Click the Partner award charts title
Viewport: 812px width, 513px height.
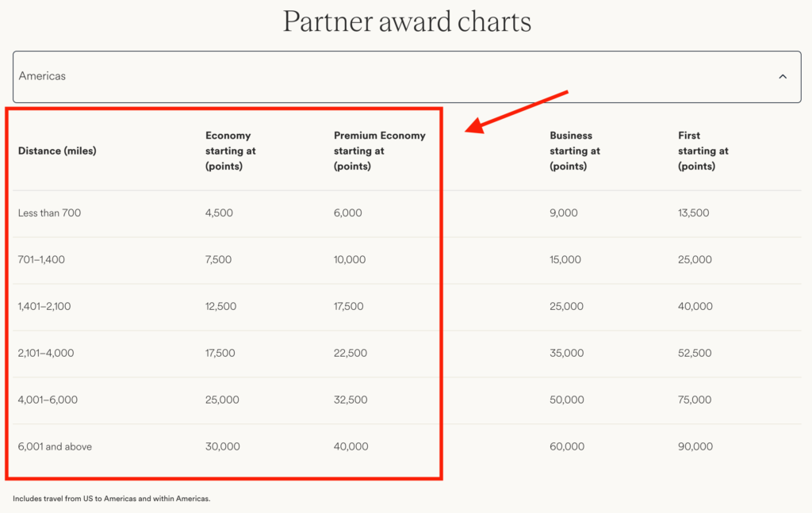click(406, 21)
